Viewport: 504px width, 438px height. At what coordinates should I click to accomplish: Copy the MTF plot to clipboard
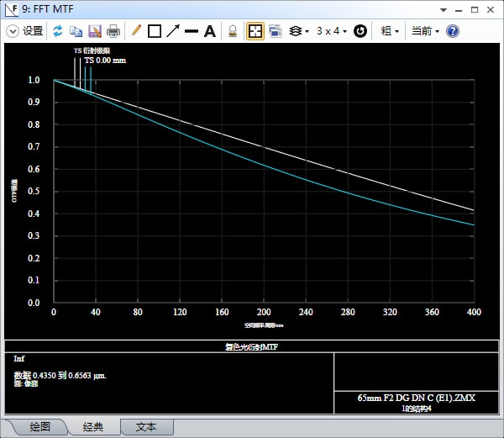76,31
